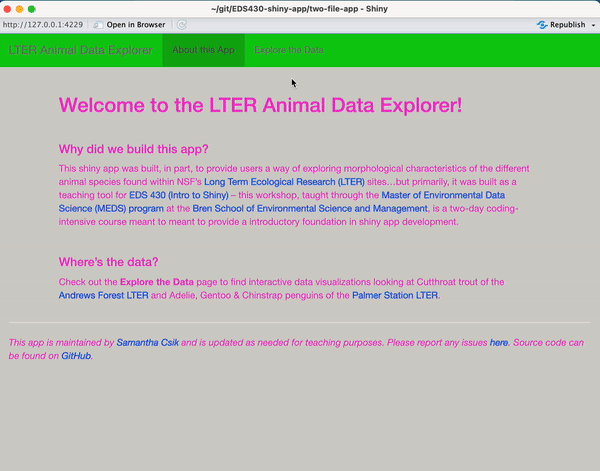Click the Welcome to the LTER Animal Data Explorer heading
Screen dimensions: 600x471
[x=260, y=105]
